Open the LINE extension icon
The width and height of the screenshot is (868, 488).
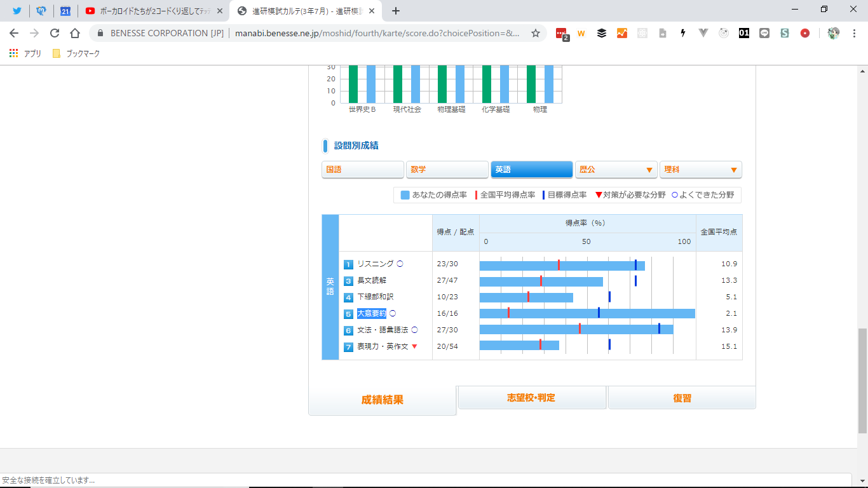click(x=764, y=33)
